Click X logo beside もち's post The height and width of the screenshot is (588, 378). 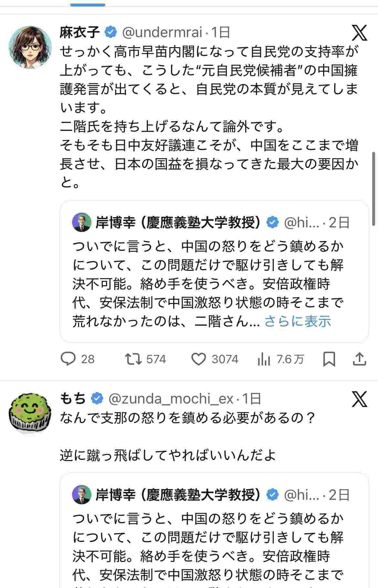pyautogui.click(x=359, y=399)
